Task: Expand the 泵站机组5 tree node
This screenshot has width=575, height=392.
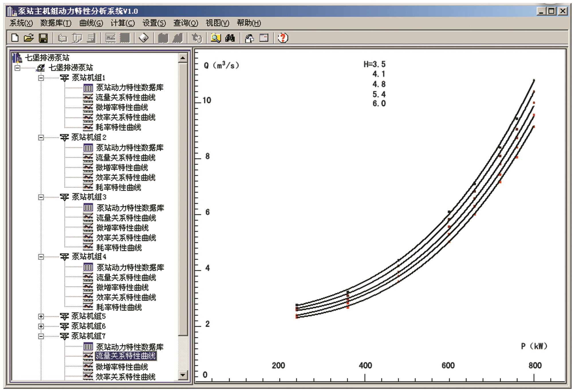Action: [x=41, y=316]
